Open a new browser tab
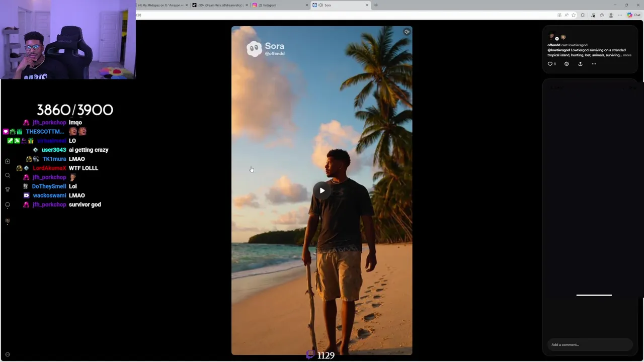The height and width of the screenshot is (362, 644). (376, 5)
